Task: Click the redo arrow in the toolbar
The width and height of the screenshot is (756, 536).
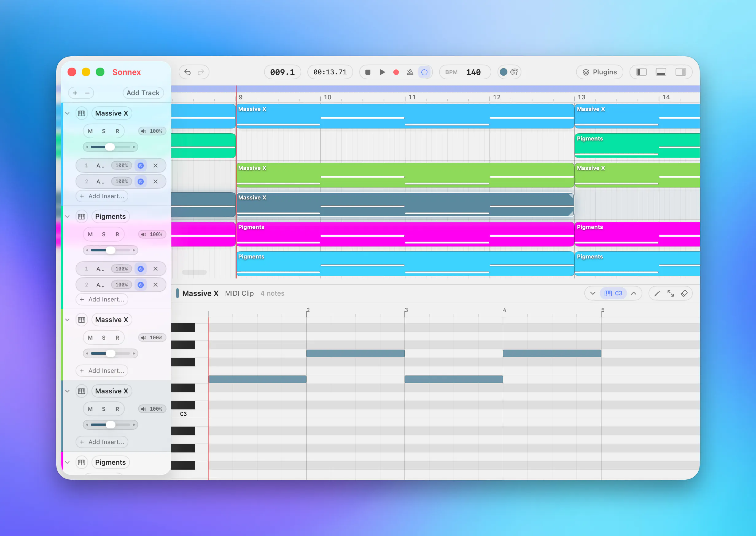Action: [201, 72]
